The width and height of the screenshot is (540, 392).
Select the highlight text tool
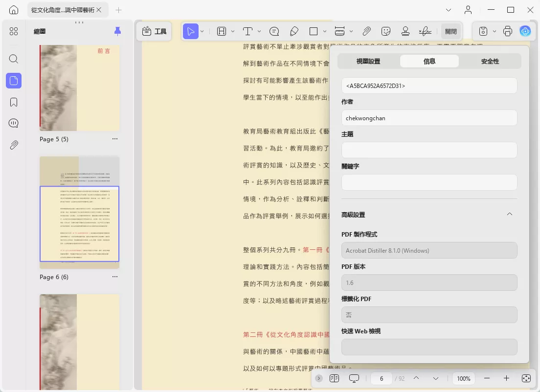pos(222,31)
